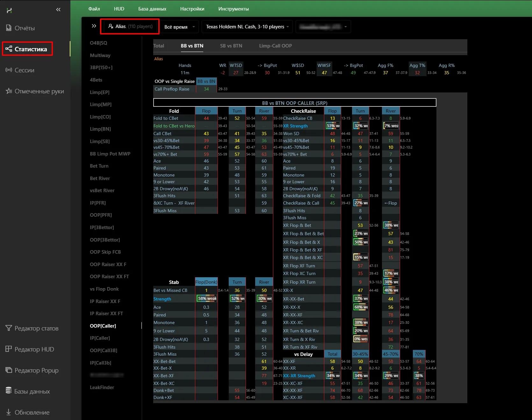This screenshot has width=532, height=420.
Task: Click the Отчёты reports icon
Action: pyautogui.click(x=9, y=28)
